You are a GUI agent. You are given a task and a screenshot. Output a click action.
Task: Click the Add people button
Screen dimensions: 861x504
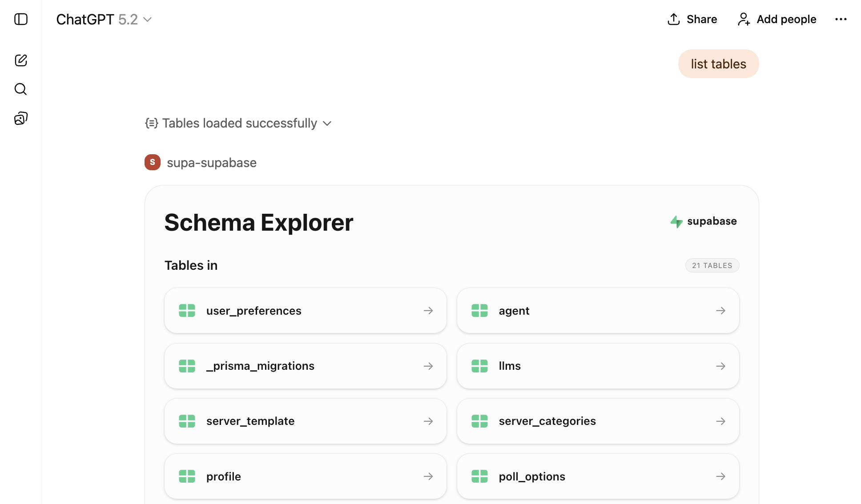(777, 19)
